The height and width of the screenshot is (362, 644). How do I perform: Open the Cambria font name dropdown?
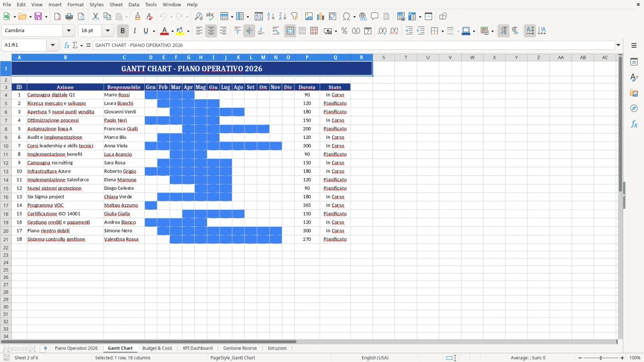tap(69, 31)
